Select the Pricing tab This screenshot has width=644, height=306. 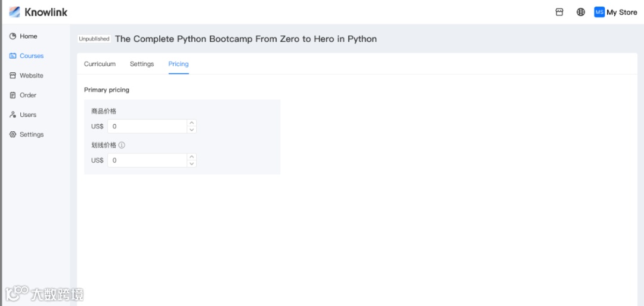(x=178, y=64)
